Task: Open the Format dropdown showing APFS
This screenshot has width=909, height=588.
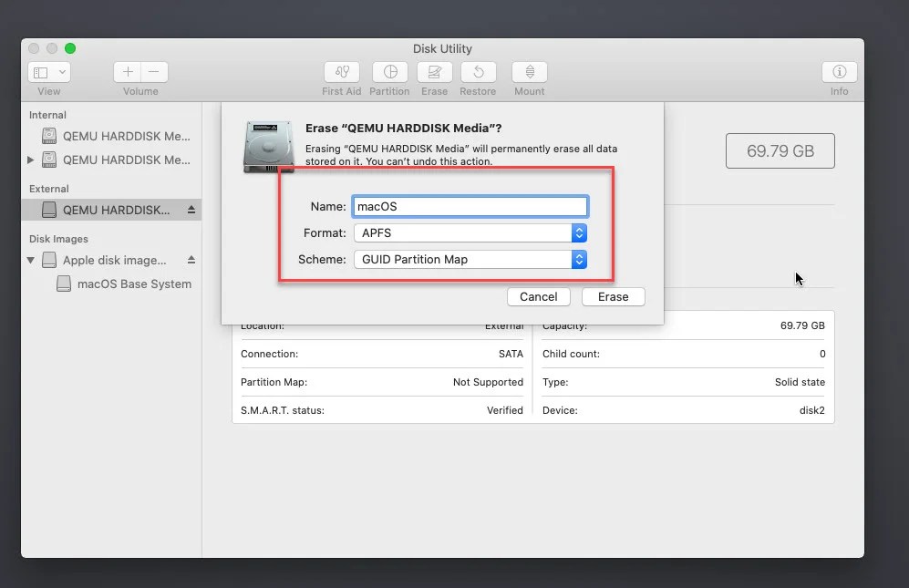Action: point(578,232)
